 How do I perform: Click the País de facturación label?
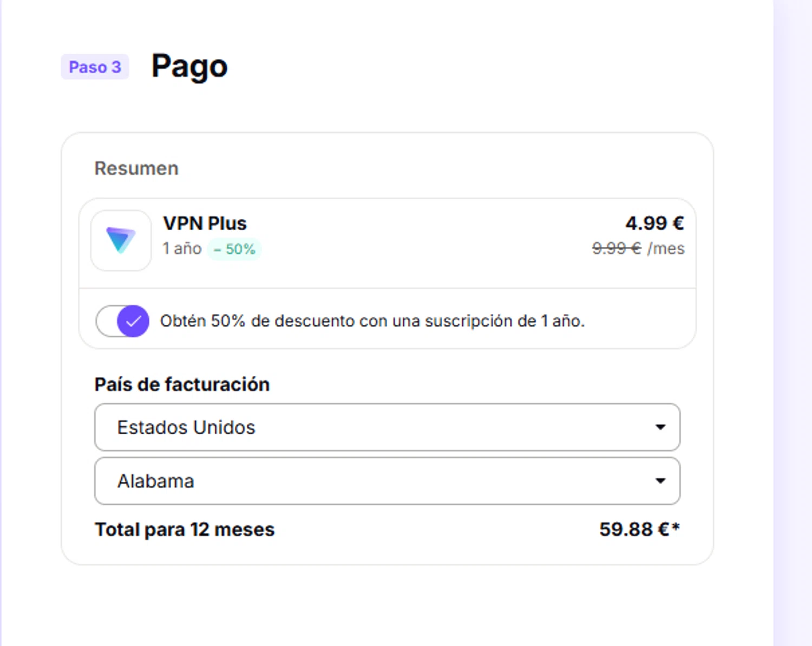point(182,384)
